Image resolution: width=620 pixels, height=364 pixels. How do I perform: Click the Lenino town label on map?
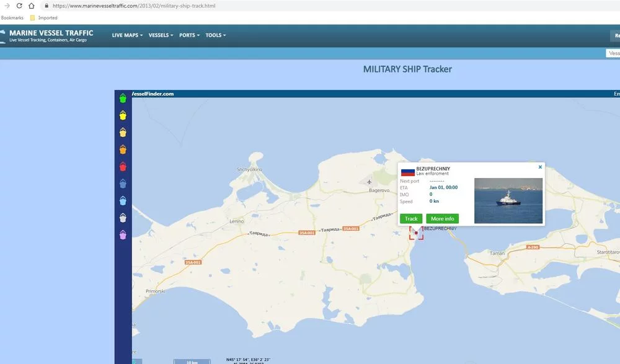click(236, 221)
